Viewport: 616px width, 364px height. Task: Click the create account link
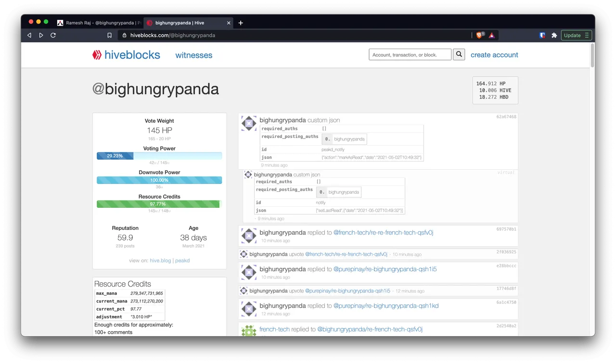[x=494, y=55]
